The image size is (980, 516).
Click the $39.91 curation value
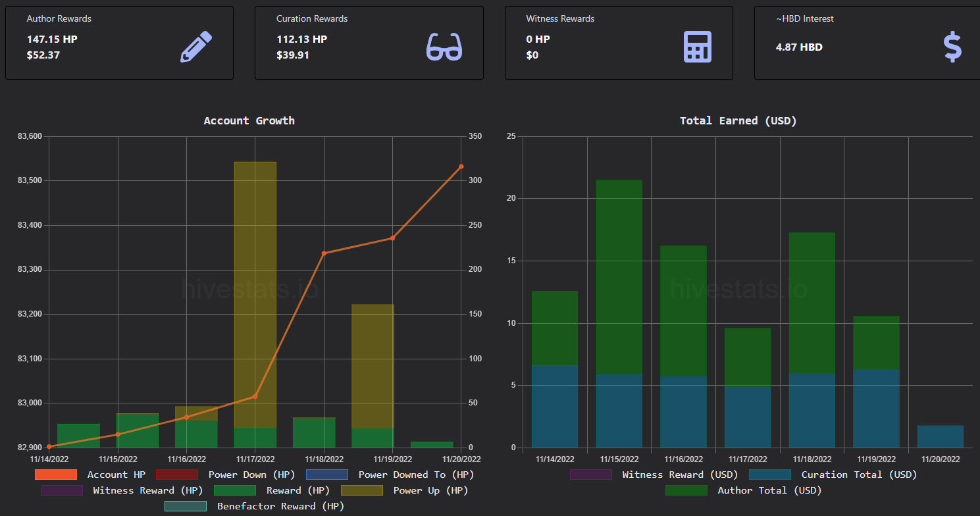coord(293,55)
